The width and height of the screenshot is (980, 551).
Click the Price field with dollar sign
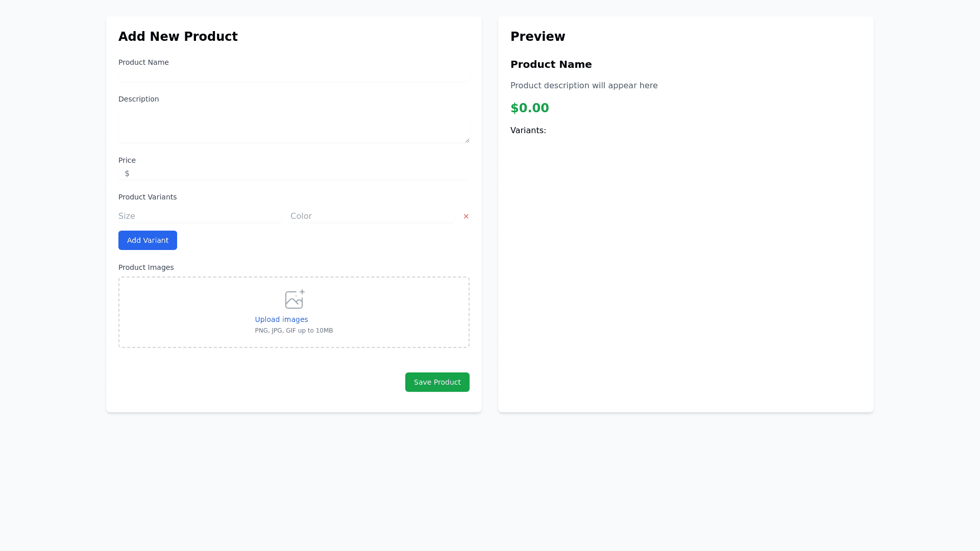pos(294,173)
